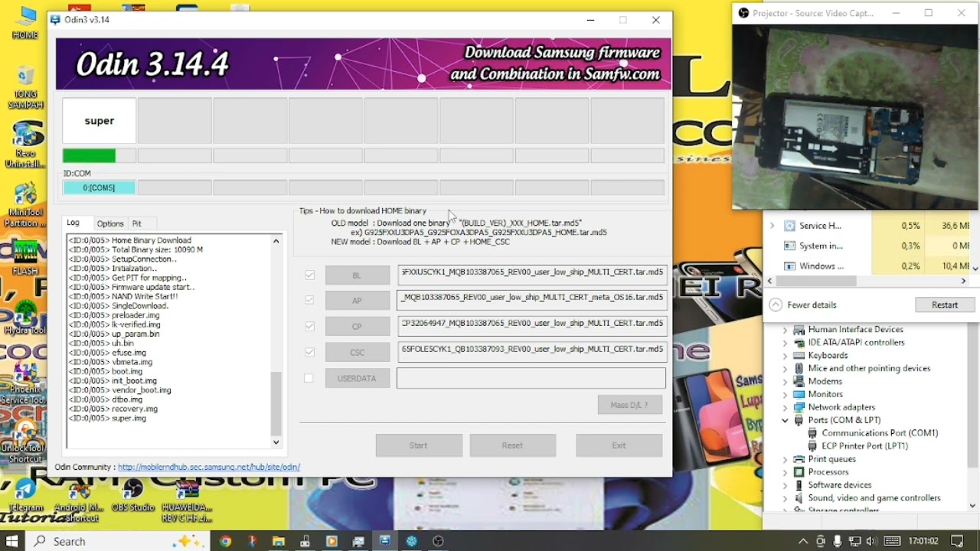Image resolution: width=980 pixels, height=551 pixels.
Task: Launch Revo Uninstaller from the desktop
Action: (x=25, y=145)
